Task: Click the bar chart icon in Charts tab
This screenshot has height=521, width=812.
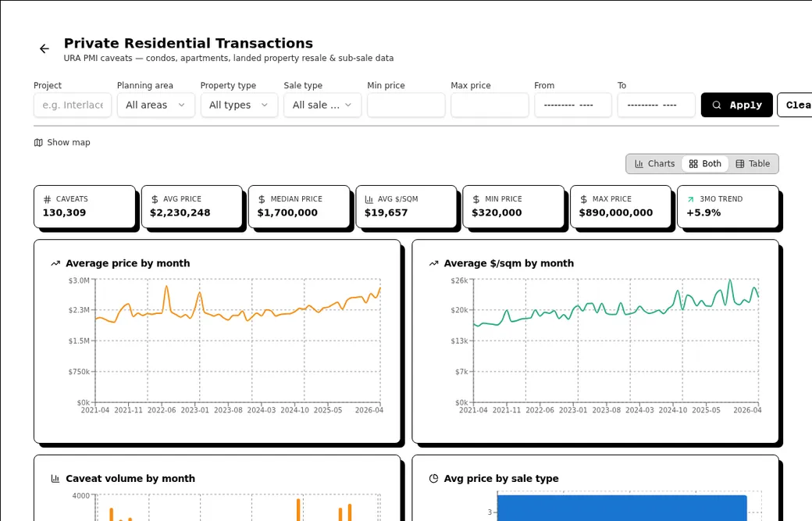Action: 639,164
